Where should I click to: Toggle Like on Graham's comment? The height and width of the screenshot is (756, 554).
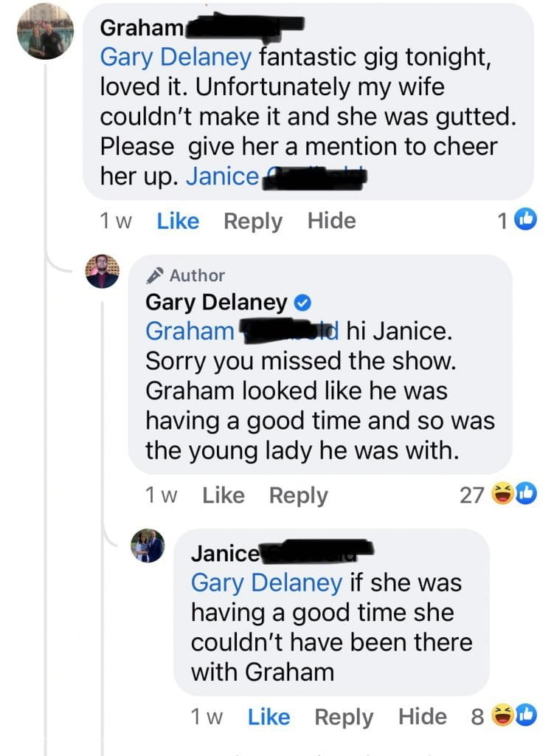(x=178, y=221)
